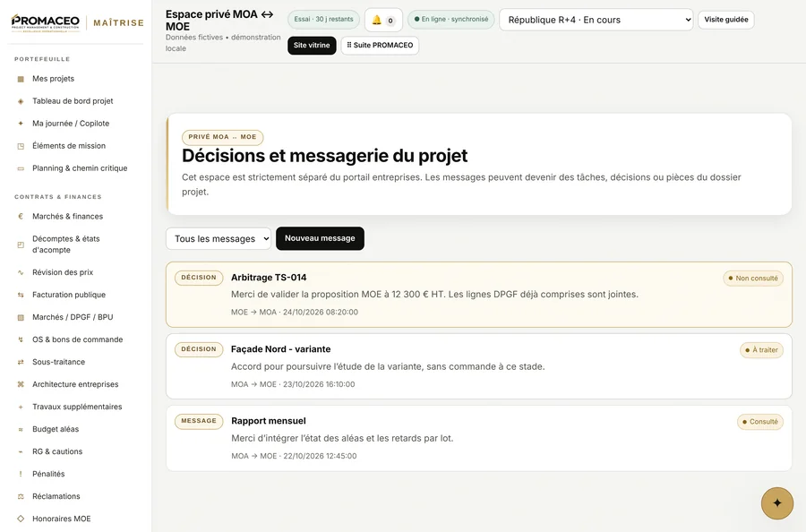
Task: Click the MESSAGE tag on Rapport mensuel
Action: click(x=199, y=421)
